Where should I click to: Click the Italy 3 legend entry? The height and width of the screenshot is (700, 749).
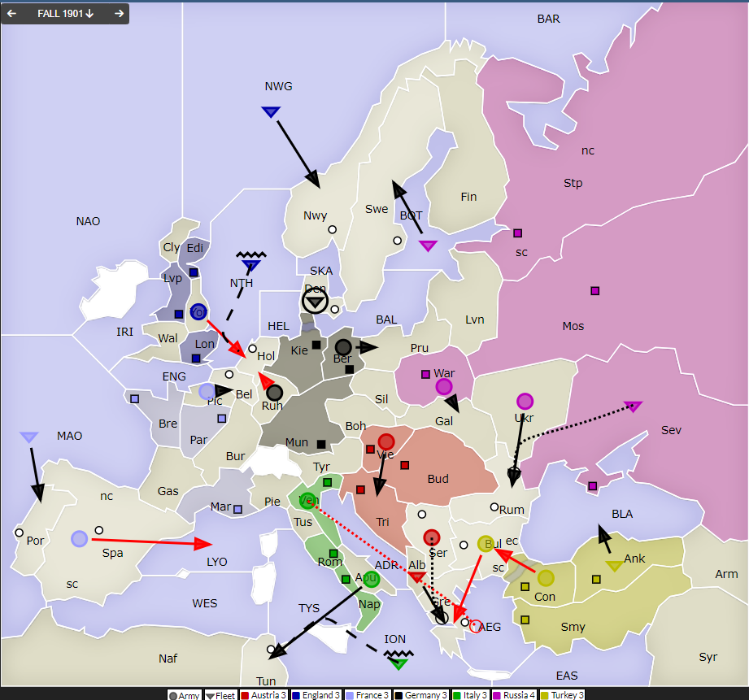coord(470,695)
